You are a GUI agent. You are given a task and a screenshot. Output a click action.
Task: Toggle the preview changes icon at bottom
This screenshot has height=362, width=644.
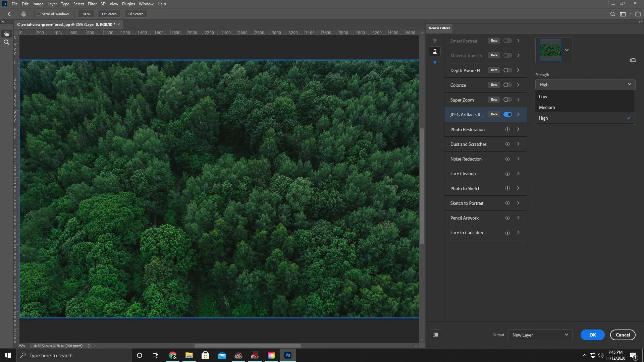coord(435,335)
